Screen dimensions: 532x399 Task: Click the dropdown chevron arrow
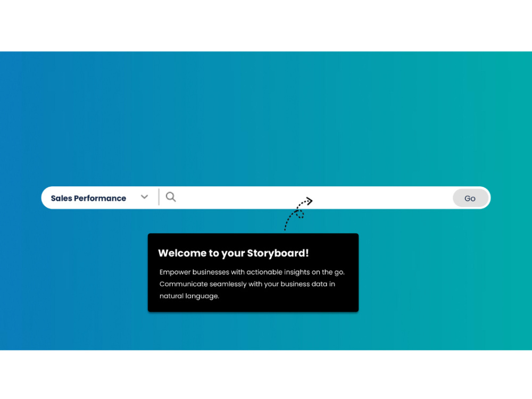[145, 197]
